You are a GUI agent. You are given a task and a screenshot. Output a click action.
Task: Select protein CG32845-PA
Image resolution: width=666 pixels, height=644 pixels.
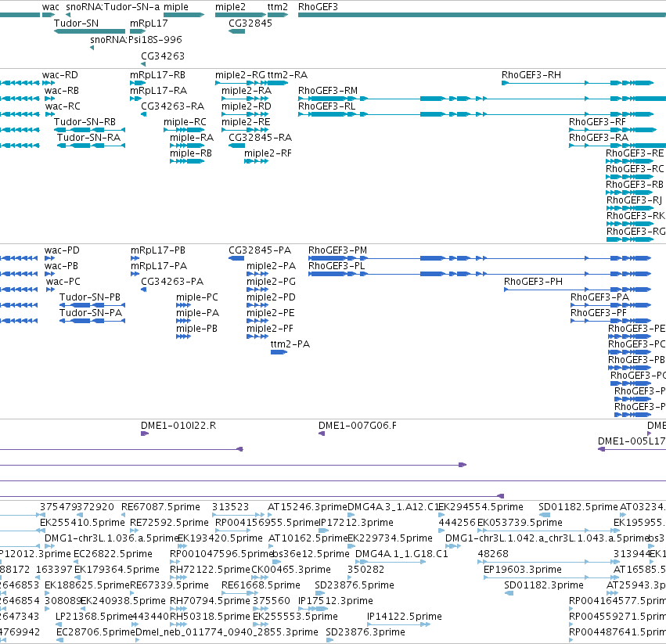tap(236, 258)
